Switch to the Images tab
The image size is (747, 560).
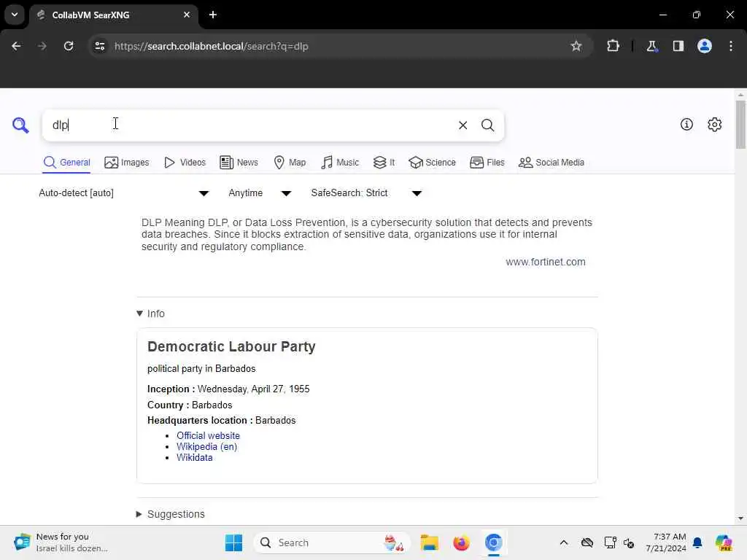coord(127,163)
